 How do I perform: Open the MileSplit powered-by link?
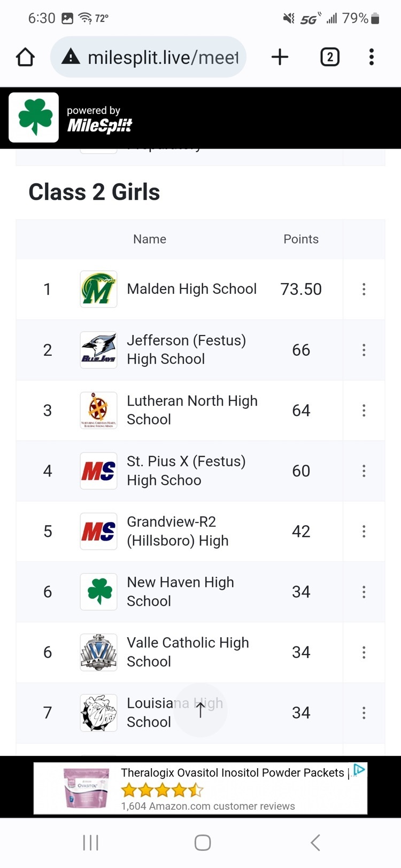(x=99, y=119)
